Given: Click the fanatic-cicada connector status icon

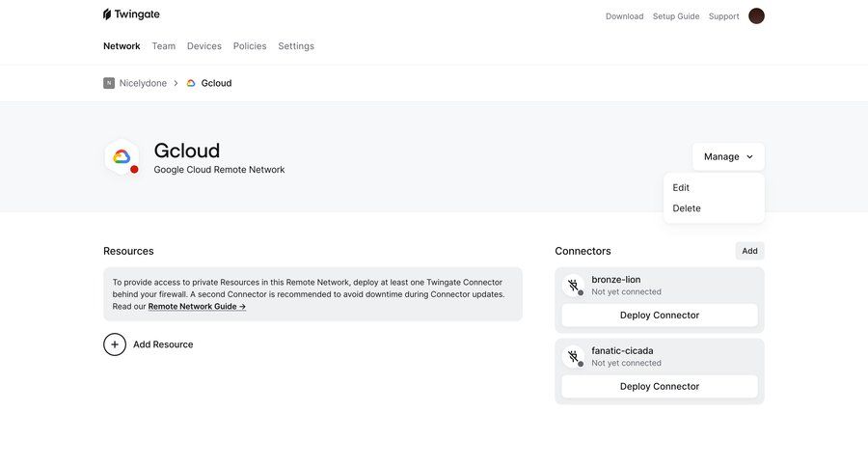Looking at the screenshot, I should (x=574, y=357).
